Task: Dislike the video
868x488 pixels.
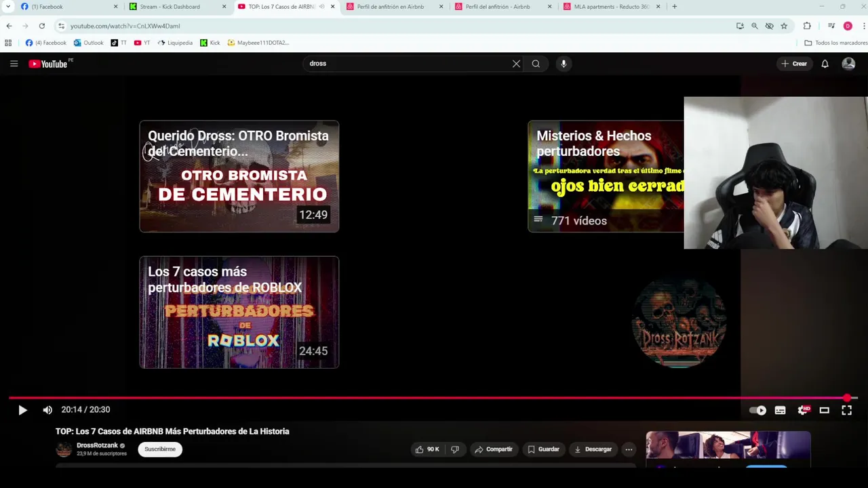Action: [x=455, y=449]
